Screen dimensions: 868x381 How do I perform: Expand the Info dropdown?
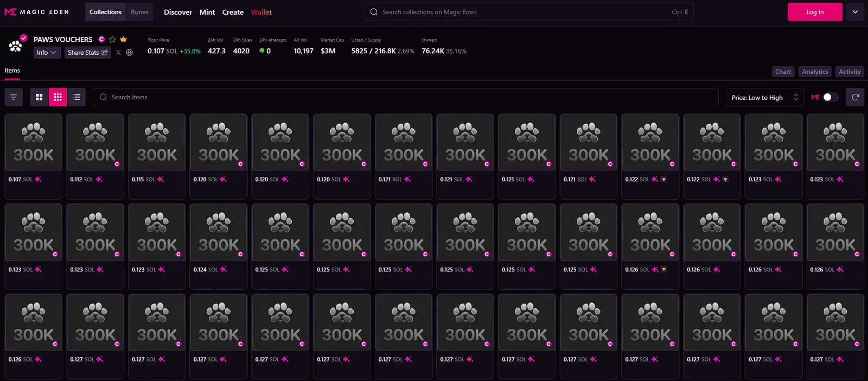coord(47,53)
